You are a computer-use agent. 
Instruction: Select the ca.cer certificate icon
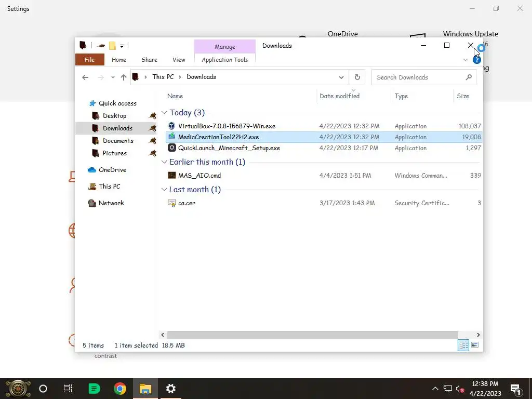(171, 203)
